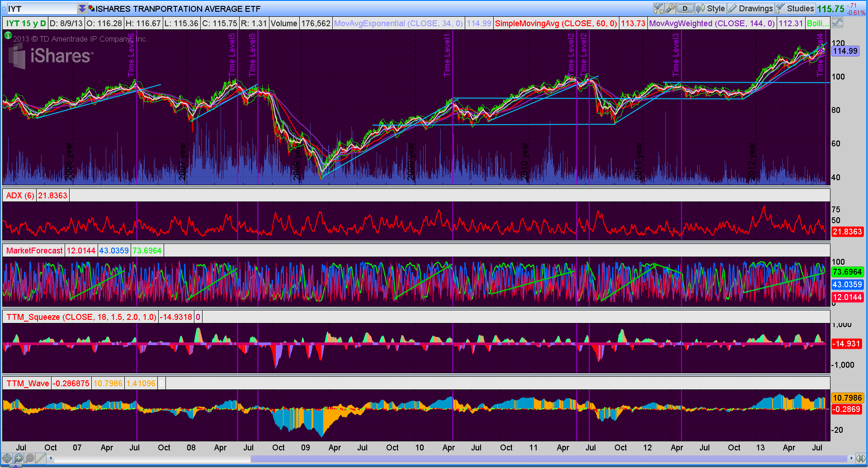Image resolution: width=868 pixels, height=468 pixels.
Task: Click the MarketForecast study label
Action: (x=34, y=251)
